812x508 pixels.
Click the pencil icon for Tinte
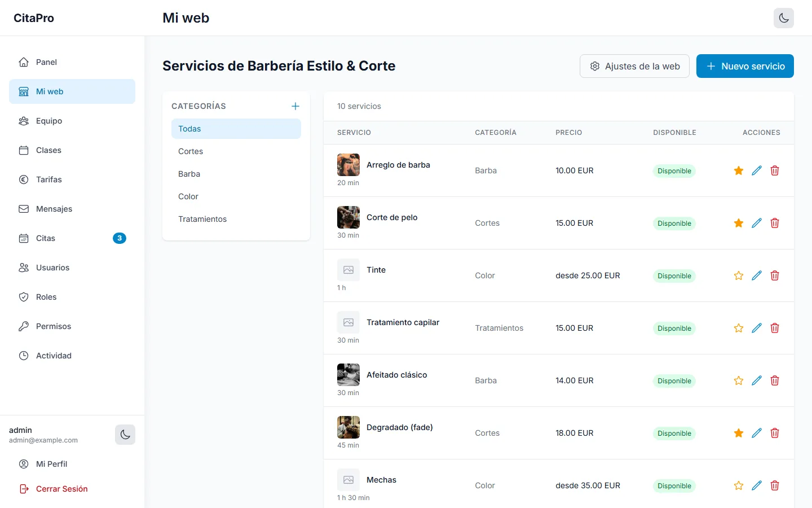757,275
